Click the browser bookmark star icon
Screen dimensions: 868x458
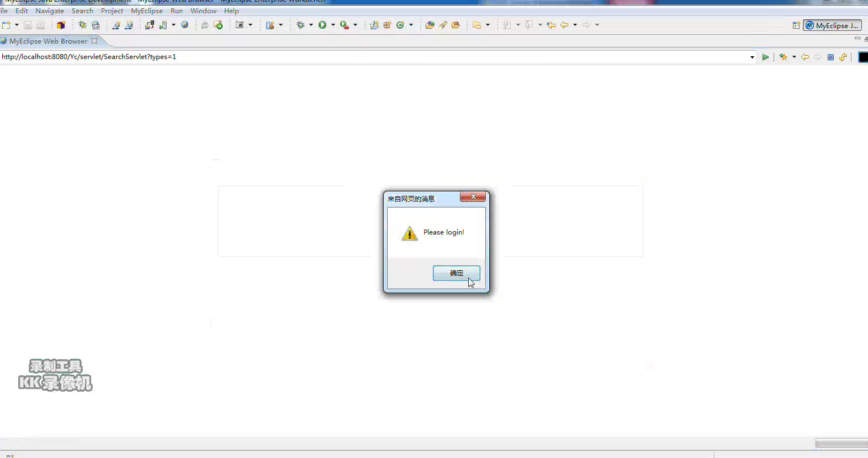tap(784, 57)
